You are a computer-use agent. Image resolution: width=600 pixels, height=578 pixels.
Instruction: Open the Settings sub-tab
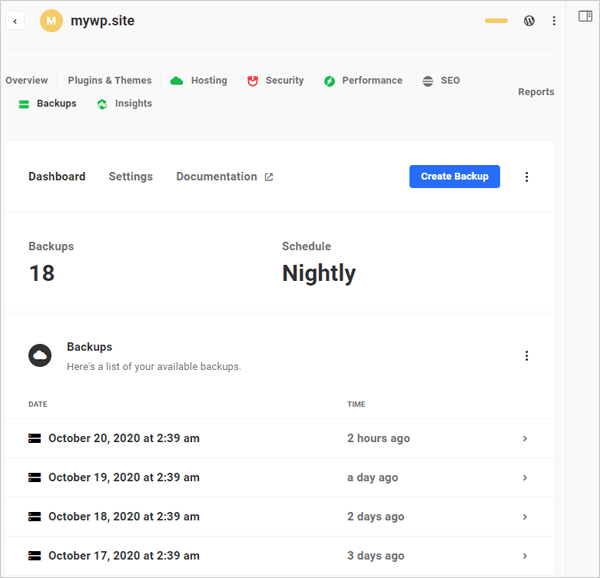tap(131, 176)
